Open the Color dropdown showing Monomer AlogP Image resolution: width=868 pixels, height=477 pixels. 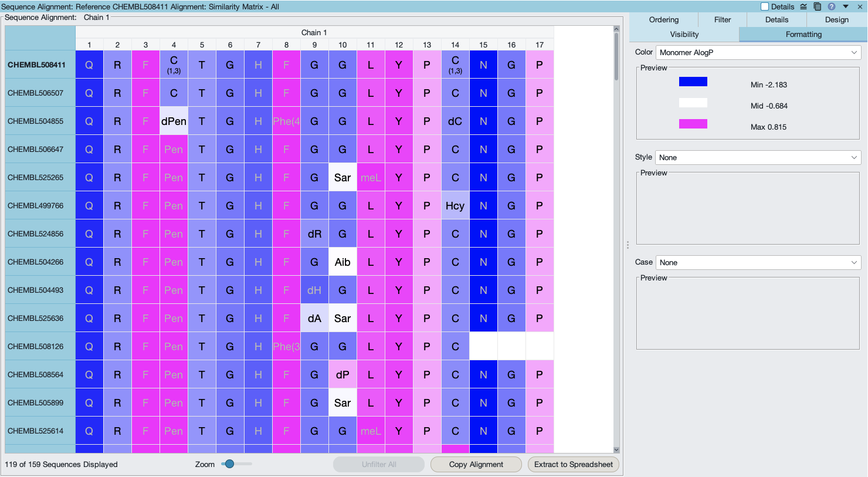click(758, 52)
